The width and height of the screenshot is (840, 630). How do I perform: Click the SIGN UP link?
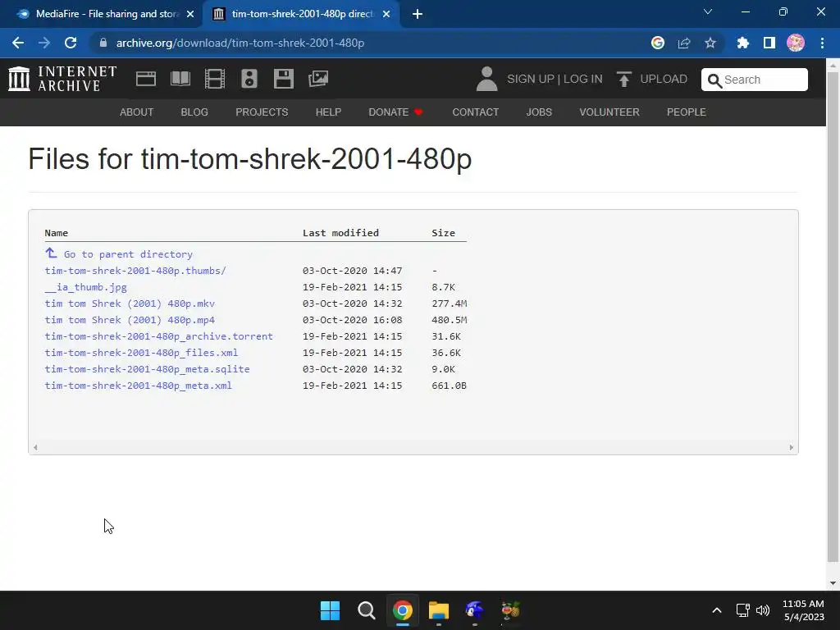531,80
